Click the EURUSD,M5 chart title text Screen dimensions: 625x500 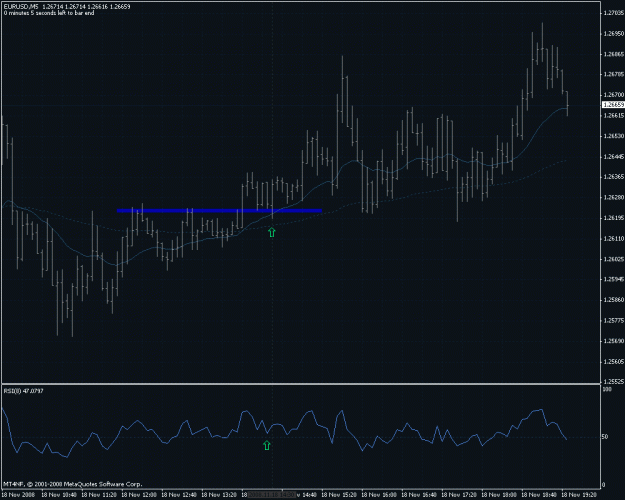point(21,7)
